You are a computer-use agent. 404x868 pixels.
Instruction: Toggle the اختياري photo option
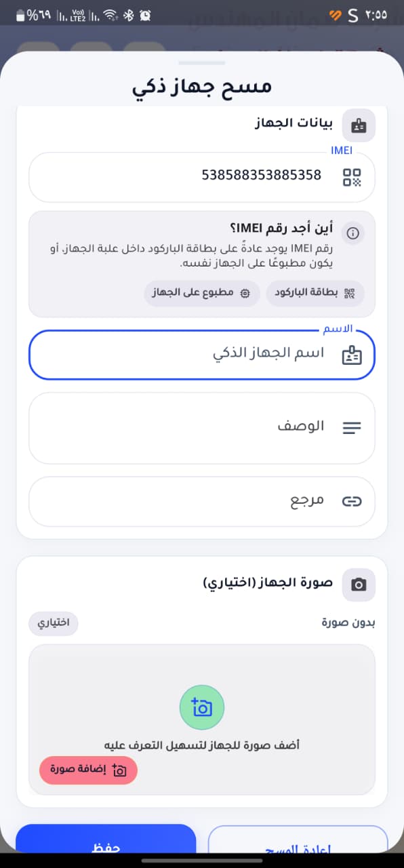coord(53,623)
